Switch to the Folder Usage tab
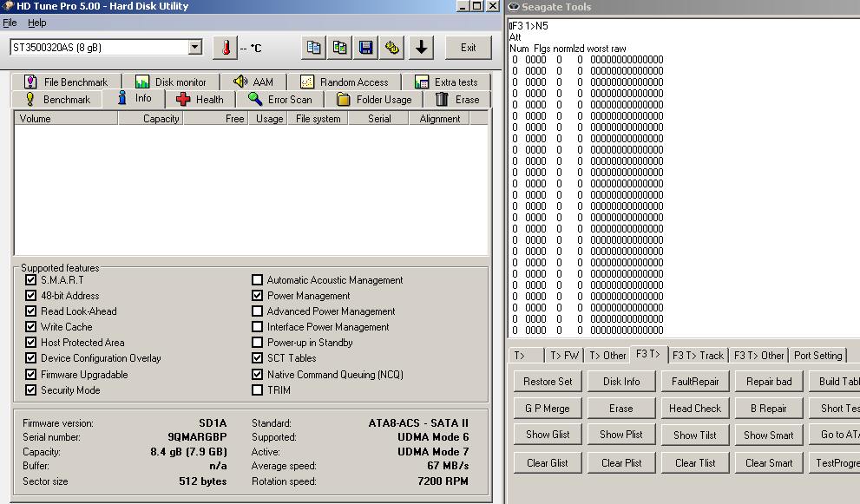 click(374, 99)
